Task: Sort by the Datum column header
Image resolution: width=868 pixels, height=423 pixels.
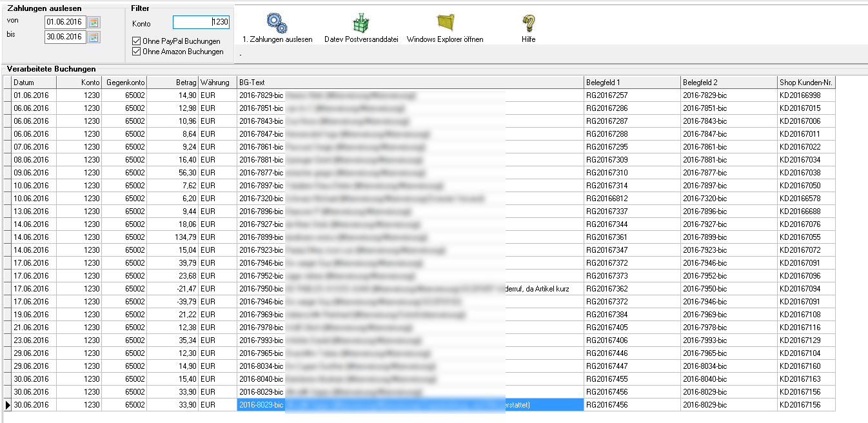Action: (34, 83)
